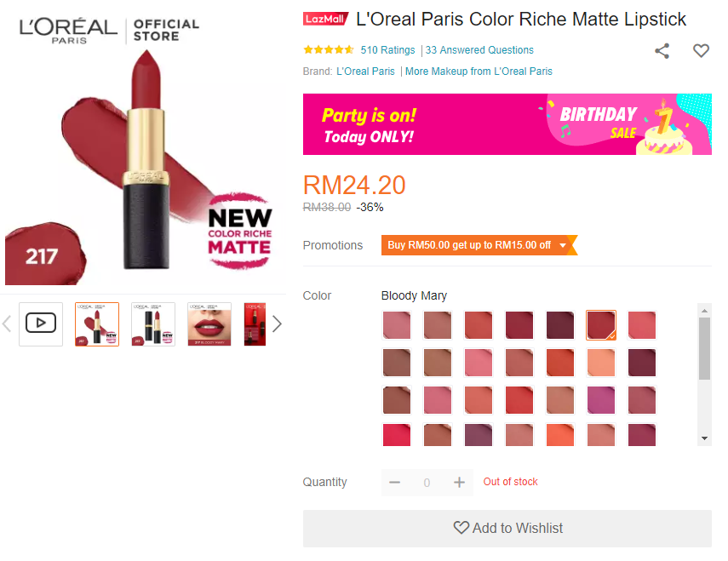Screen dimensions: 728x561
Task: Decrease quantity with minus button
Action: point(394,483)
